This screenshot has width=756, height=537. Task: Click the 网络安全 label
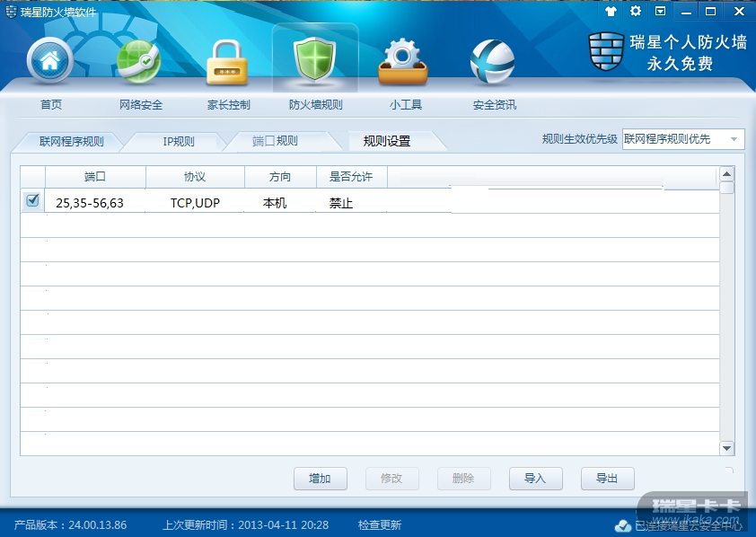coord(141,104)
